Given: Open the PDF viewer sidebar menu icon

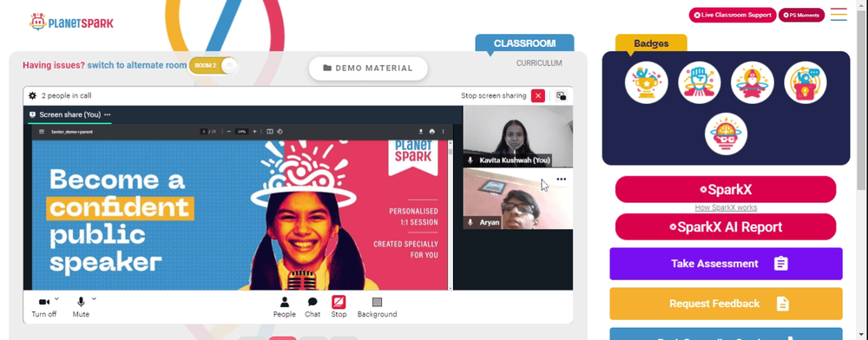Looking at the screenshot, I should [42, 132].
